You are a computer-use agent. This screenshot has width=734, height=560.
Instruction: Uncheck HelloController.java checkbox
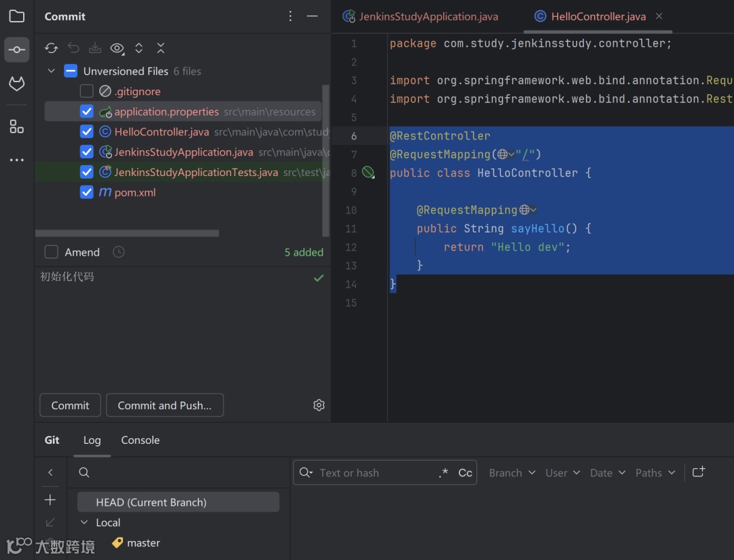pos(86,132)
